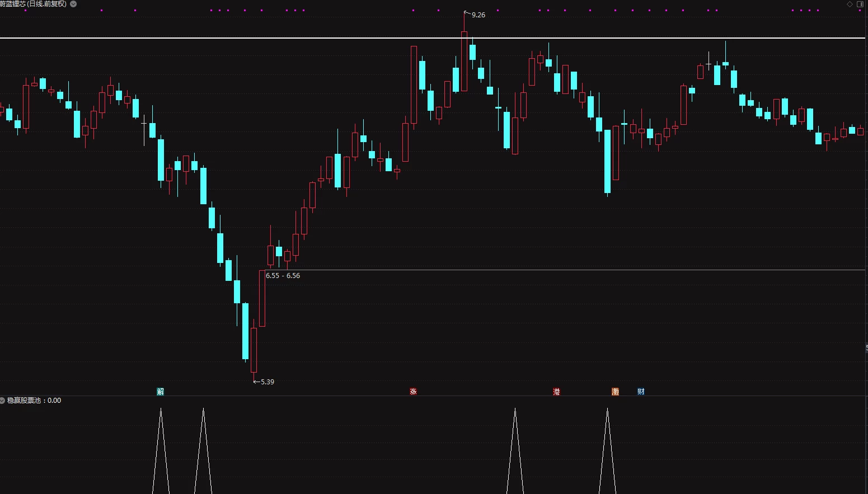Open the dropdown beside the stock title
The height and width of the screenshot is (494, 868).
pyautogui.click(x=73, y=4)
